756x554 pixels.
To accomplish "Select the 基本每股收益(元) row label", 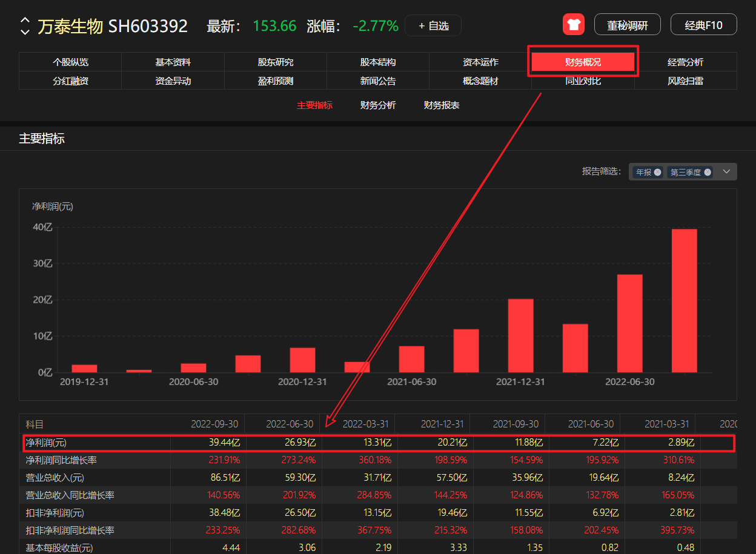I will [x=59, y=548].
